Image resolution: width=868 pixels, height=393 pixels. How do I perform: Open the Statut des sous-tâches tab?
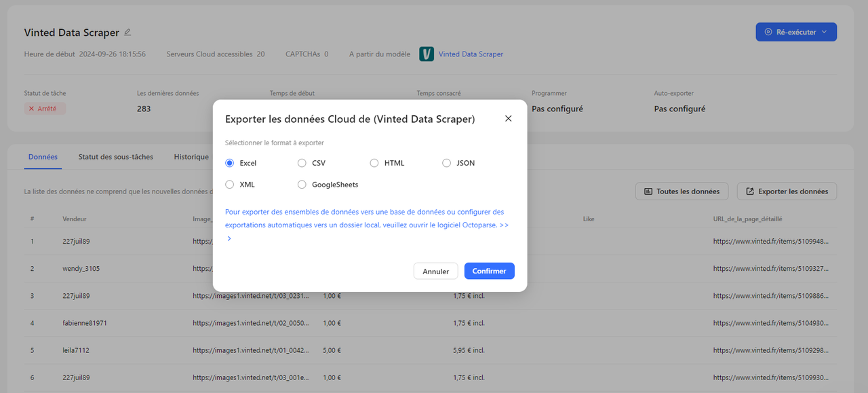tap(115, 157)
